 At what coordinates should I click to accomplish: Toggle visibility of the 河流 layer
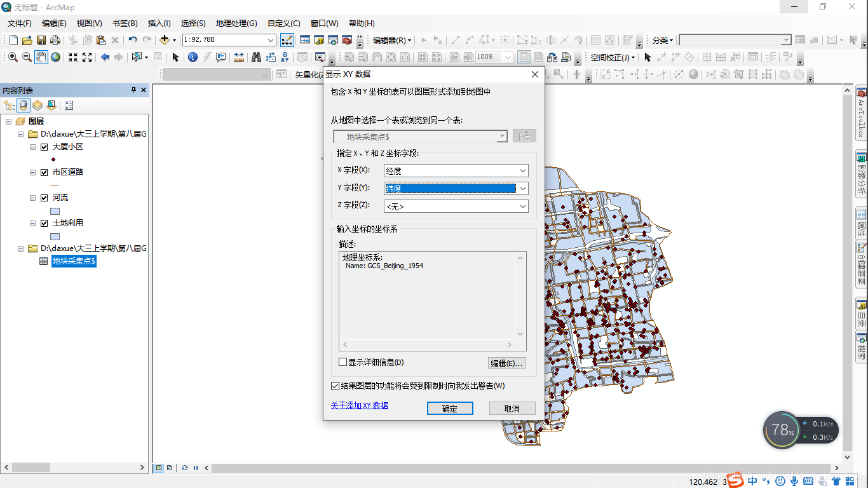[44, 198]
